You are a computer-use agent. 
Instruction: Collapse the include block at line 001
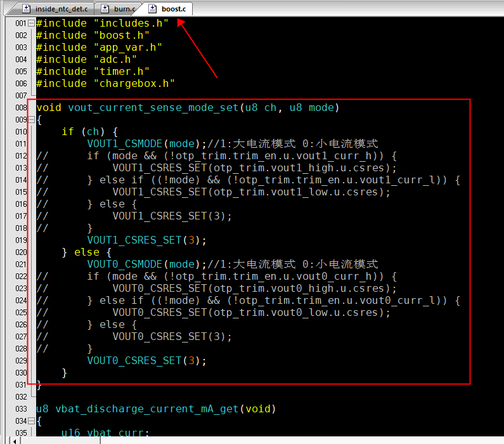[31, 23]
